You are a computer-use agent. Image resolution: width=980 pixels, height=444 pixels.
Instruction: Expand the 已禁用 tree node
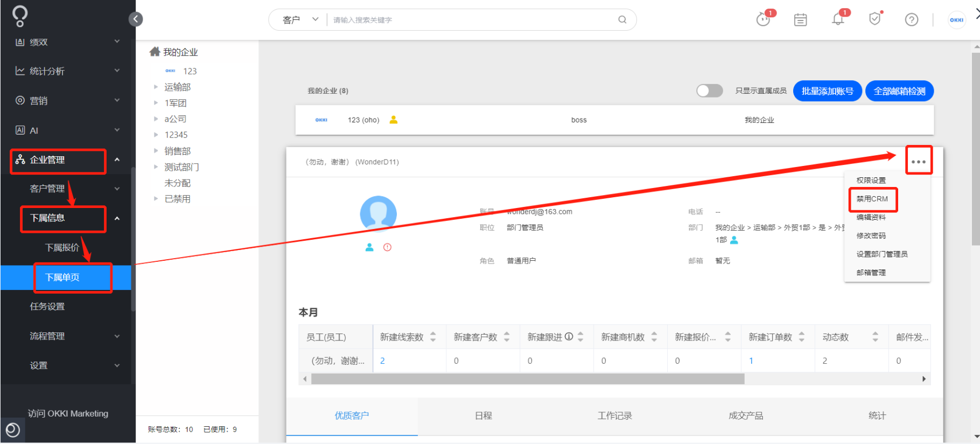pos(156,199)
